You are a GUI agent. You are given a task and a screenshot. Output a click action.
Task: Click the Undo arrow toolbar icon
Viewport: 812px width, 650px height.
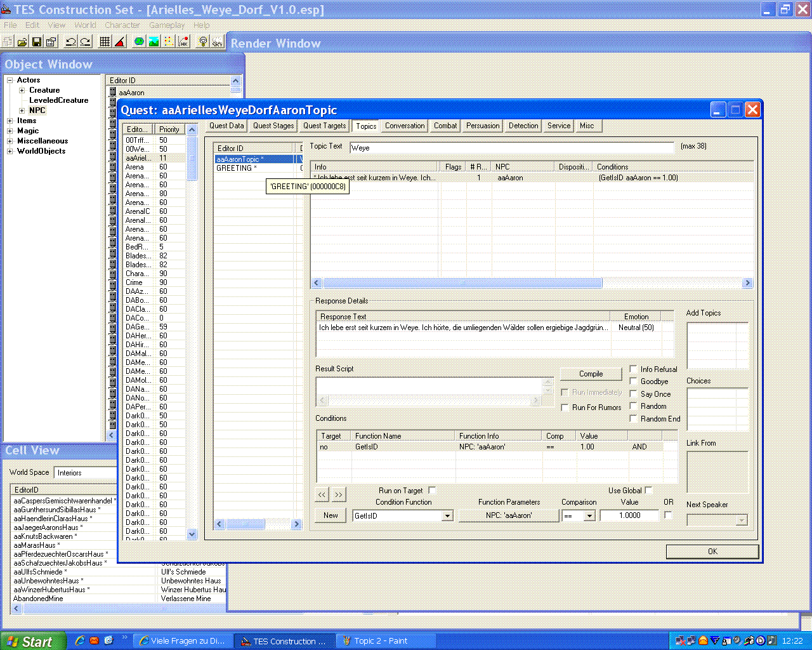click(70, 42)
